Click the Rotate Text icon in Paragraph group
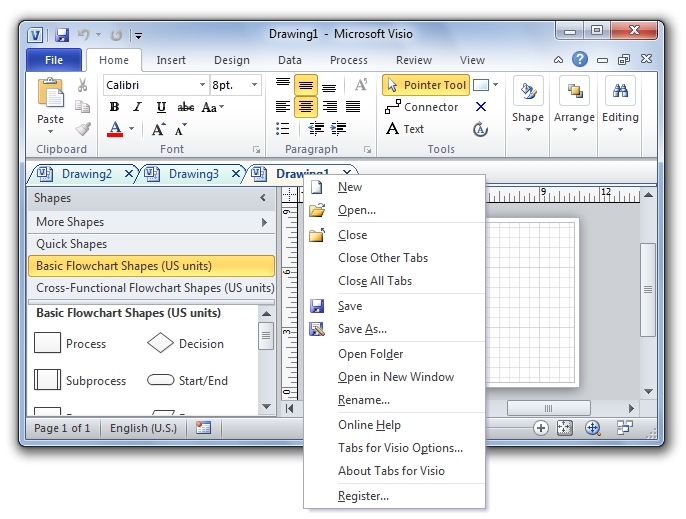 pos(361,84)
